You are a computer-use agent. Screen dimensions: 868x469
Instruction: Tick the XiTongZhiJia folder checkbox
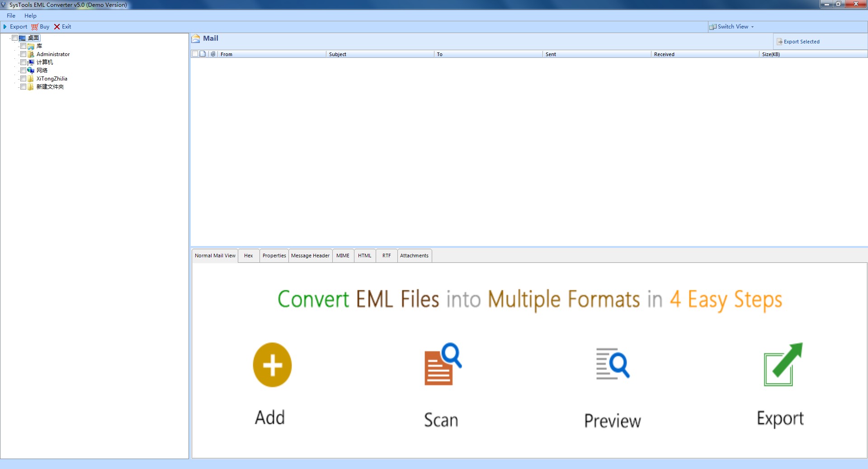(x=24, y=79)
